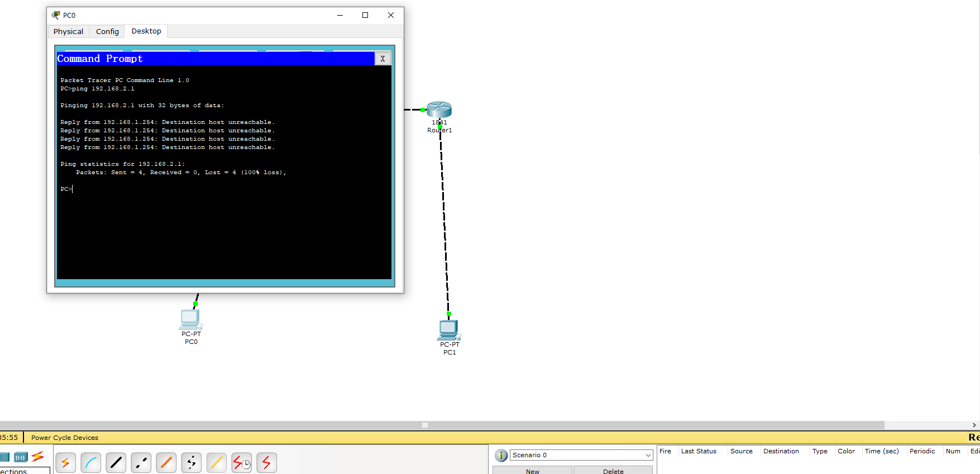Click the Router1 device on the canvas
Viewport: 980px width, 474px height.
pyautogui.click(x=439, y=110)
